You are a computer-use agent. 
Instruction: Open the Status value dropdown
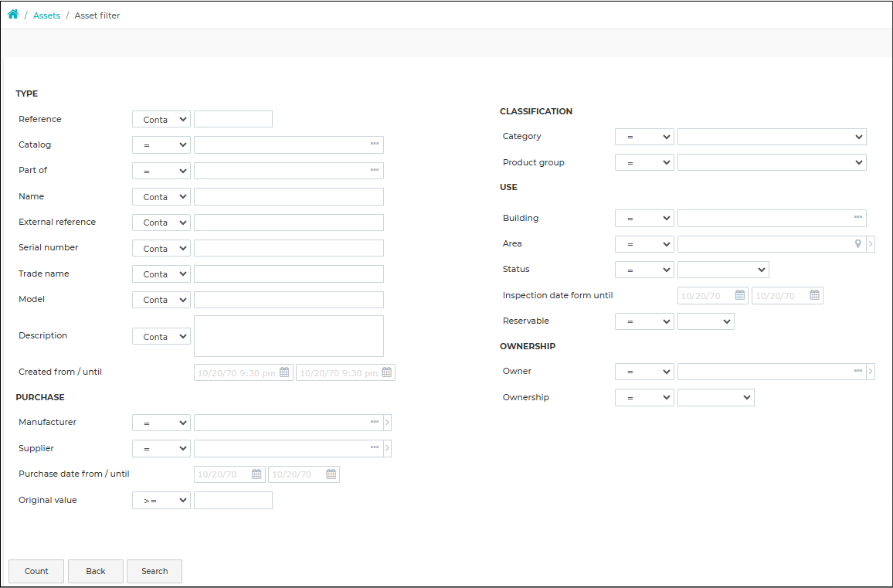click(x=723, y=270)
